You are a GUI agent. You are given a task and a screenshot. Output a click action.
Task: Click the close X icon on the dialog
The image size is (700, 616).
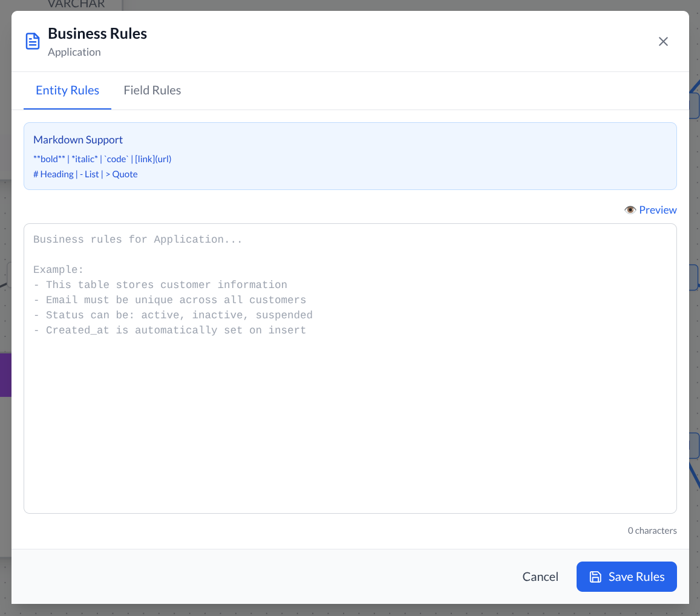(x=663, y=41)
